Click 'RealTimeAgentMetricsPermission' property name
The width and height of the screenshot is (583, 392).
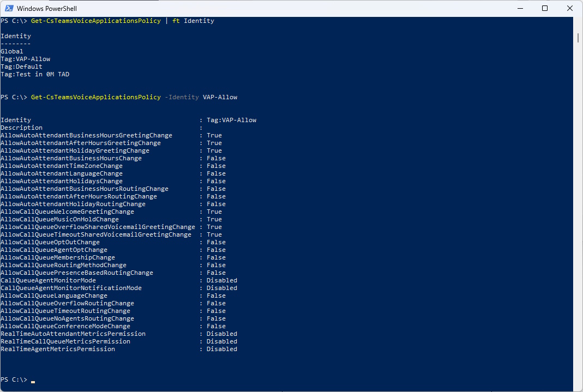58,348
